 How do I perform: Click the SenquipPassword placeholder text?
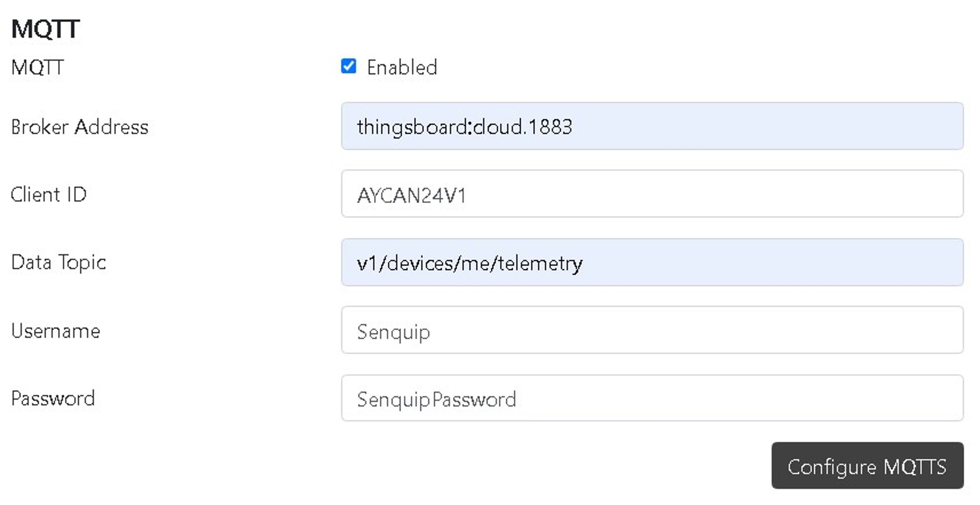[x=436, y=400]
